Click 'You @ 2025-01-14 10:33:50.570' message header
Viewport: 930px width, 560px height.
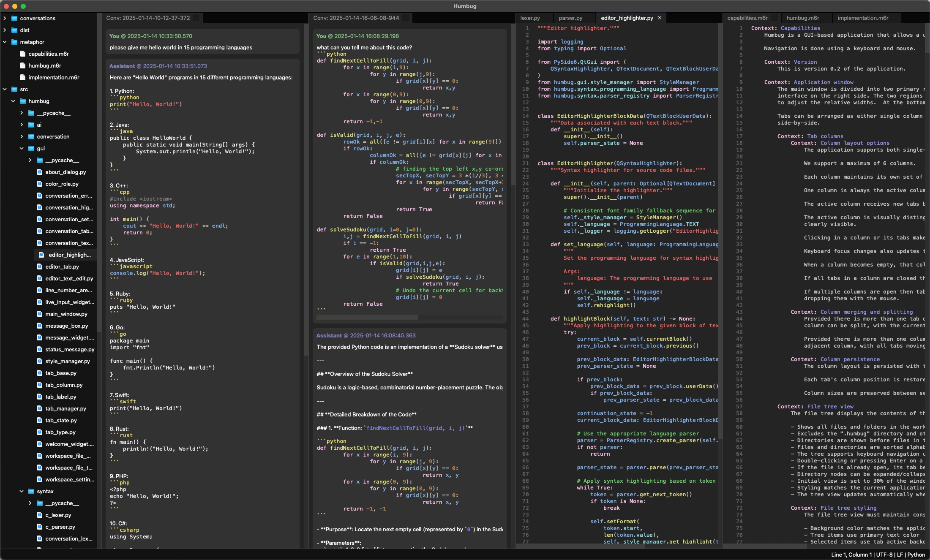[151, 36]
